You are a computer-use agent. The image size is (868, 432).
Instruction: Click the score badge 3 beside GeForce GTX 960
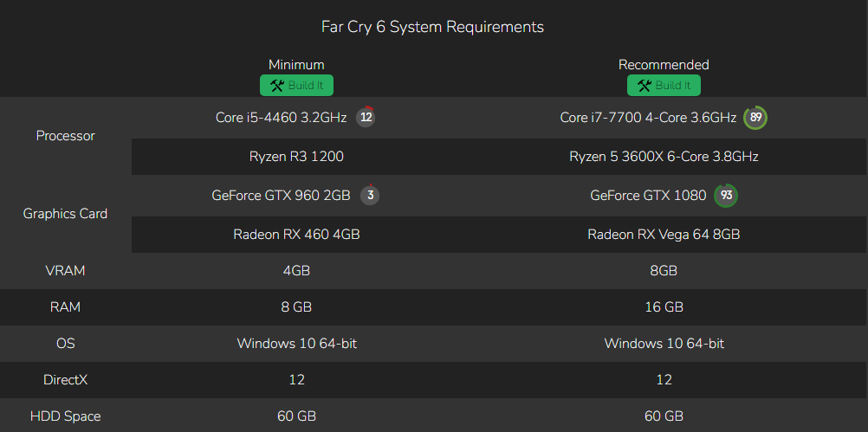pos(370,196)
